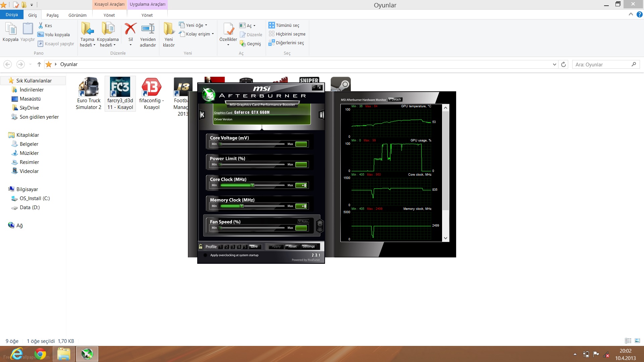Viewport: 644px width, 362px height.
Task: Select the Euro Truck Simulator 2 shortcut
Action: 89,94
